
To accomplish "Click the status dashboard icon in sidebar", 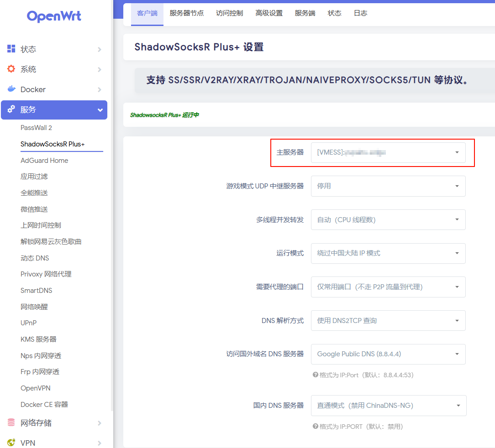I will (x=11, y=49).
